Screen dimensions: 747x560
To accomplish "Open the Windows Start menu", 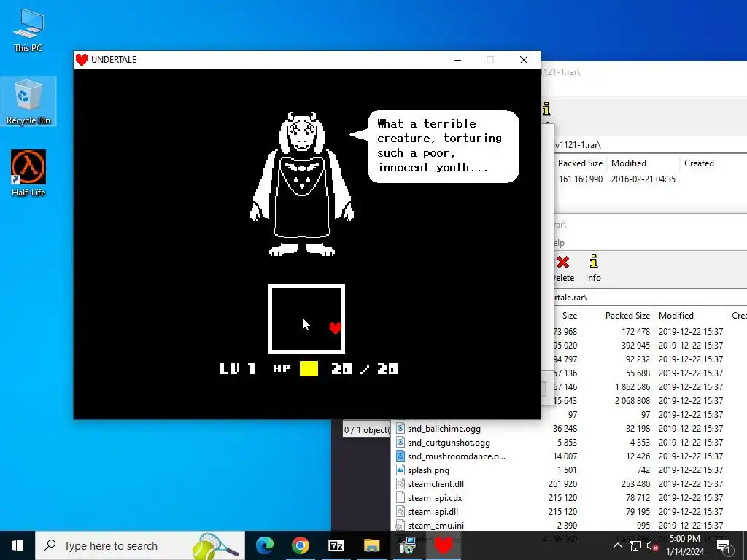I will click(x=18, y=545).
